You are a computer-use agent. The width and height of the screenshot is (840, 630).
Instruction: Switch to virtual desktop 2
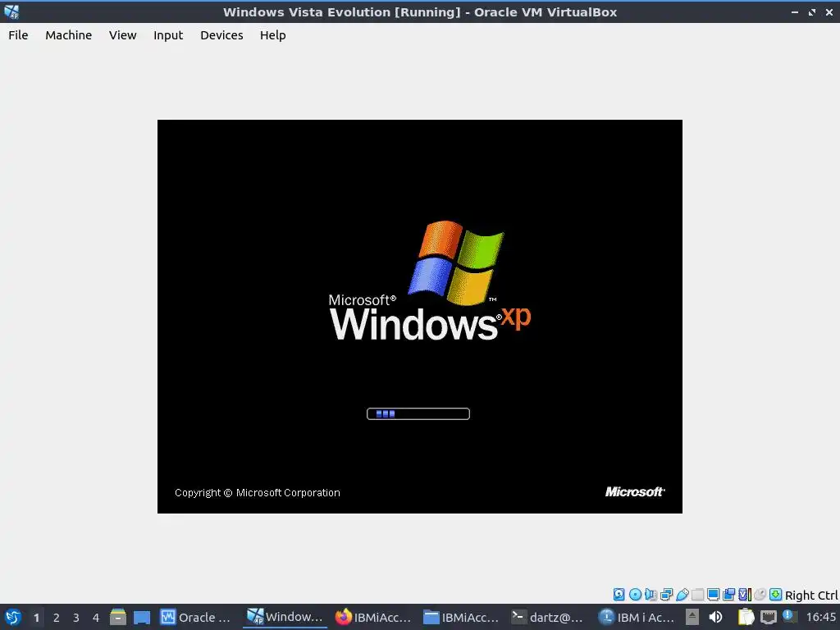57,618
